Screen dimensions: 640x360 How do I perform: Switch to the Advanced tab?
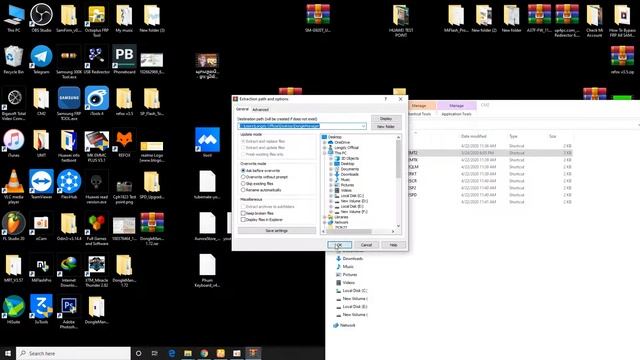(260, 110)
